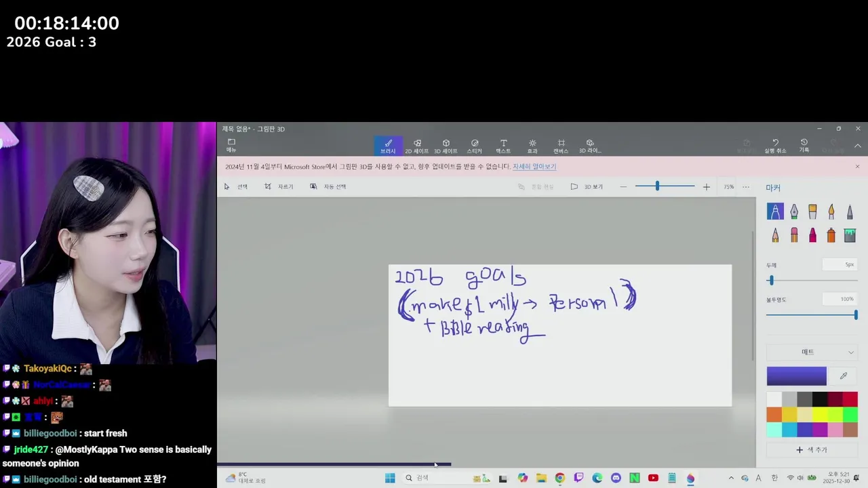The height and width of the screenshot is (488, 868).
Task: Dismiss the Microsoft Store notice banner
Action: pyautogui.click(x=857, y=166)
